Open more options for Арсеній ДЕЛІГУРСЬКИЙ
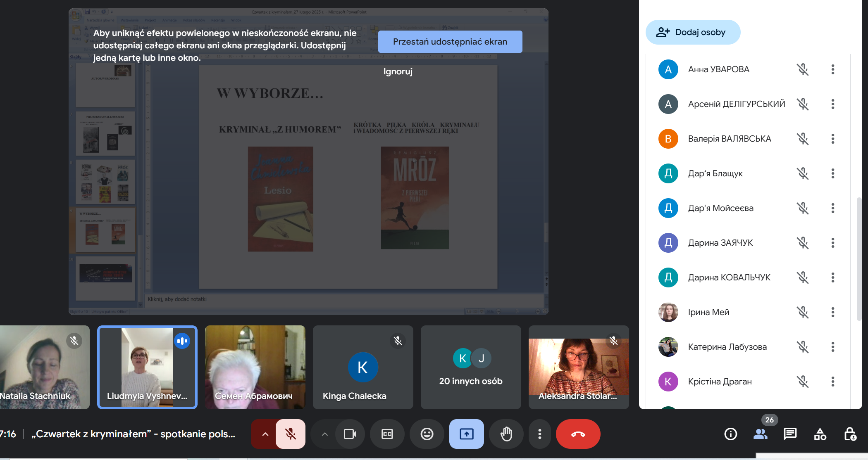 (x=833, y=104)
